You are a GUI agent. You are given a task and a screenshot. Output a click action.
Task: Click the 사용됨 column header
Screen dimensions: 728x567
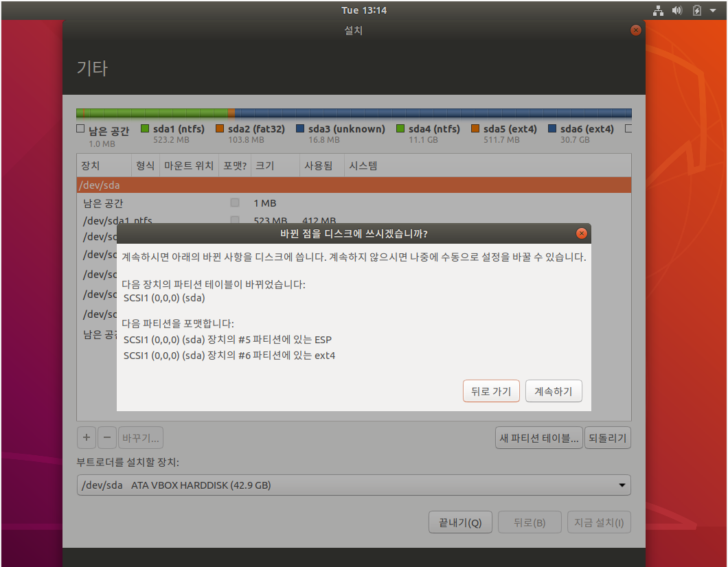coord(321,165)
